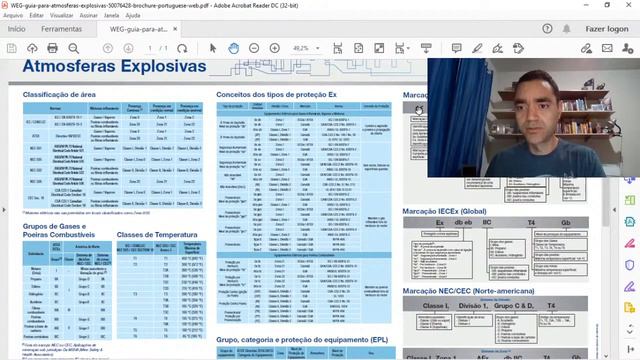The image size is (640, 360).
Task: Choose the selection arrow tool
Action: 213,48
